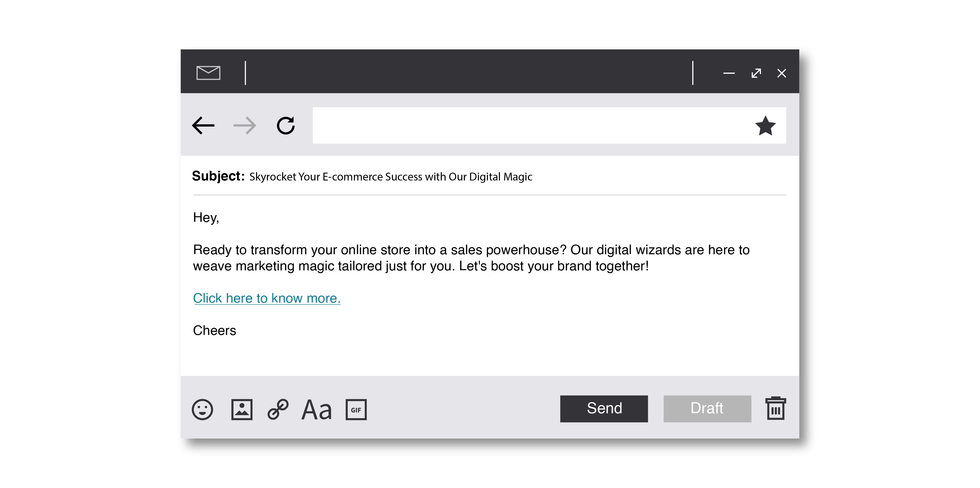Click the 'Cheers' sign-off text
980x488 pixels.
point(215,331)
